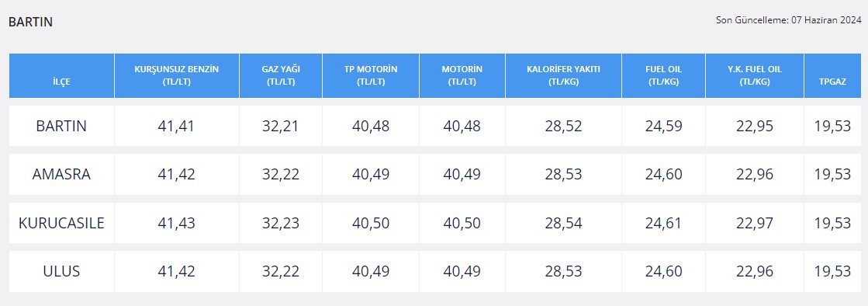This screenshot has height=306, width=868.
Task: Click the AMASRA district cell
Action: [x=61, y=174]
